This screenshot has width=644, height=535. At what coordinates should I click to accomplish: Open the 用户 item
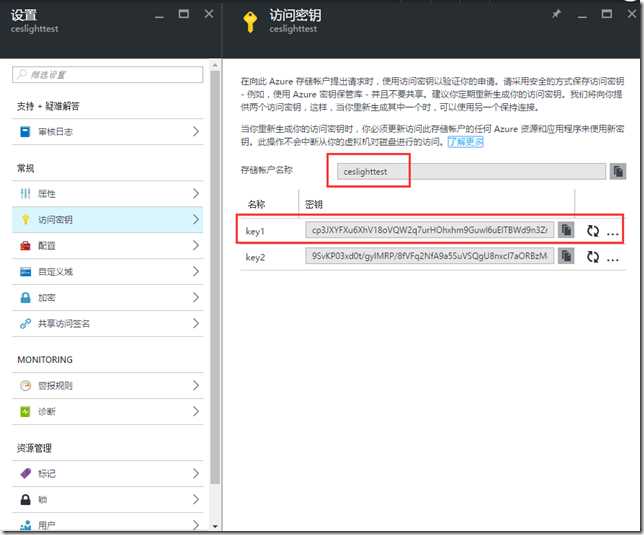click(108, 524)
